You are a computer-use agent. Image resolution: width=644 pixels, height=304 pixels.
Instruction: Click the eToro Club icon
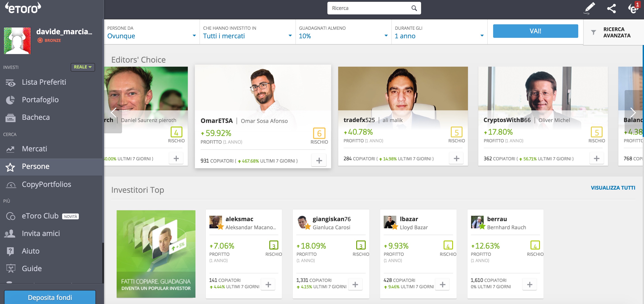click(x=11, y=216)
